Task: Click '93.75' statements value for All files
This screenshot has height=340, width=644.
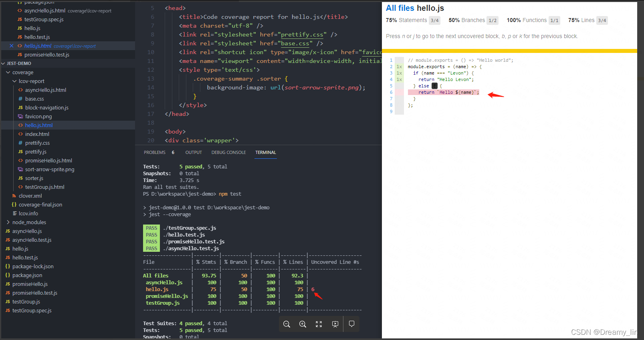Action: [x=209, y=275]
